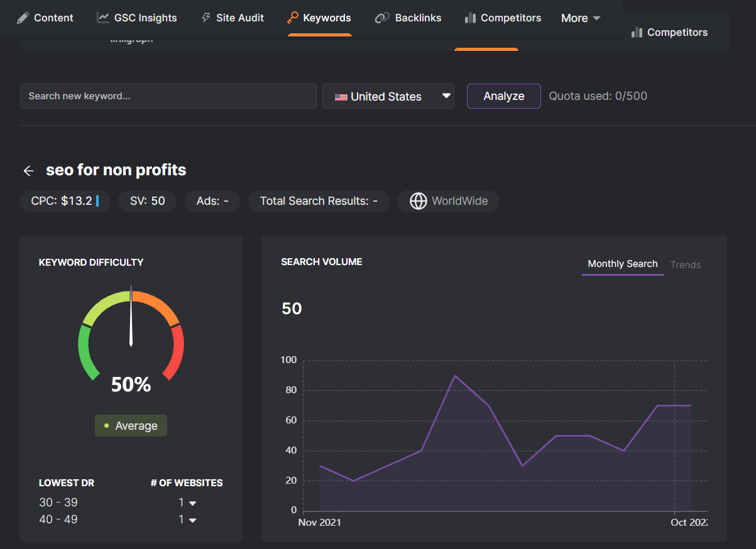Click the Oct 2022 marker on chart
Screen dimensions: 756x549
point(689,523)
